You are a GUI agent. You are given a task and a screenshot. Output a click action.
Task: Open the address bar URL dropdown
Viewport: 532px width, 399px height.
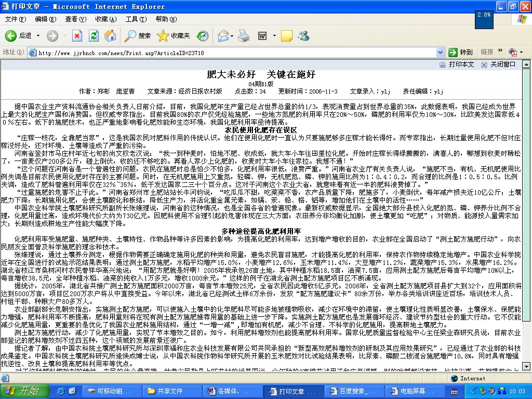coord(440,52)
